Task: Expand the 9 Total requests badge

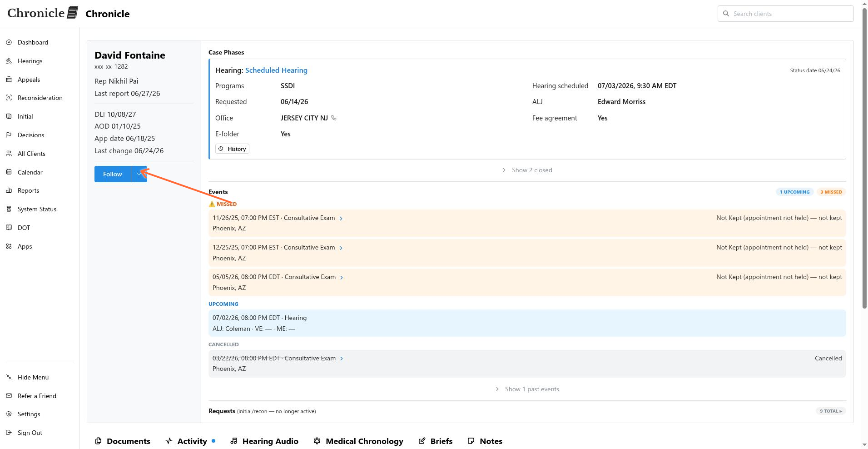Action: (831, 411)
